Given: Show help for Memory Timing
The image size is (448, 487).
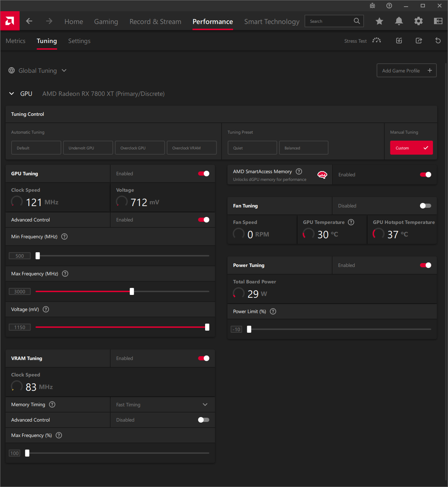Looking at the screenshot, I should [52, 404].
